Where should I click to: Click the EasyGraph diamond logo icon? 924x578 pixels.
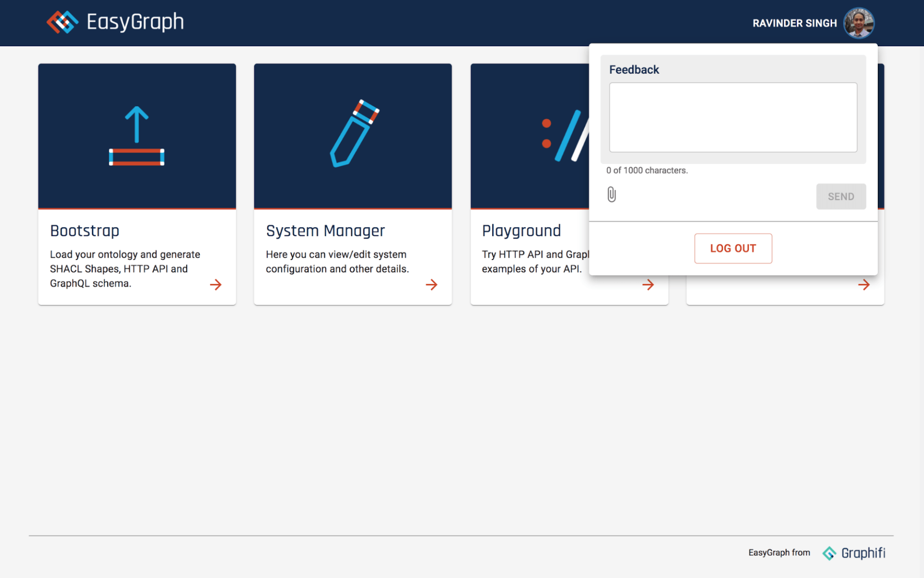62,22
